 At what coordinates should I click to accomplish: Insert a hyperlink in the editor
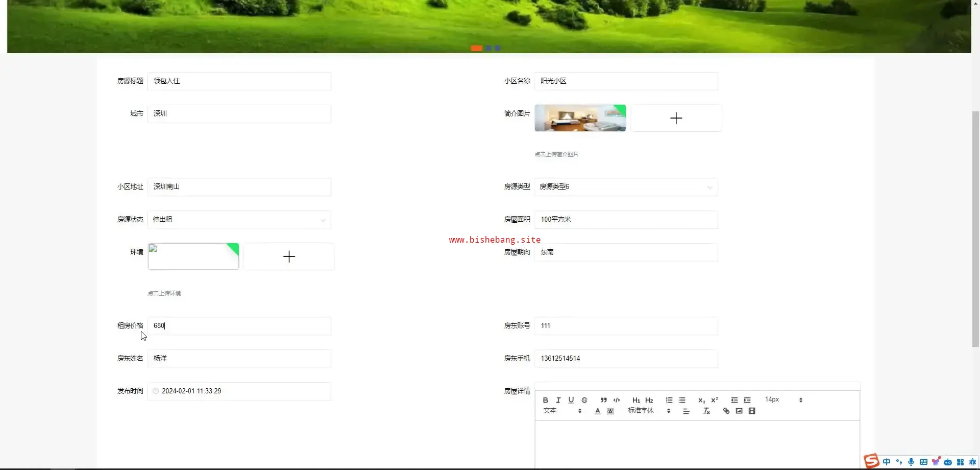[726, 411]
